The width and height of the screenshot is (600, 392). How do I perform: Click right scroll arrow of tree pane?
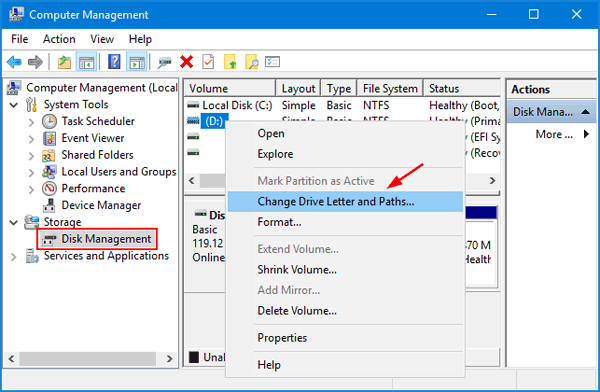pos(169,359)
